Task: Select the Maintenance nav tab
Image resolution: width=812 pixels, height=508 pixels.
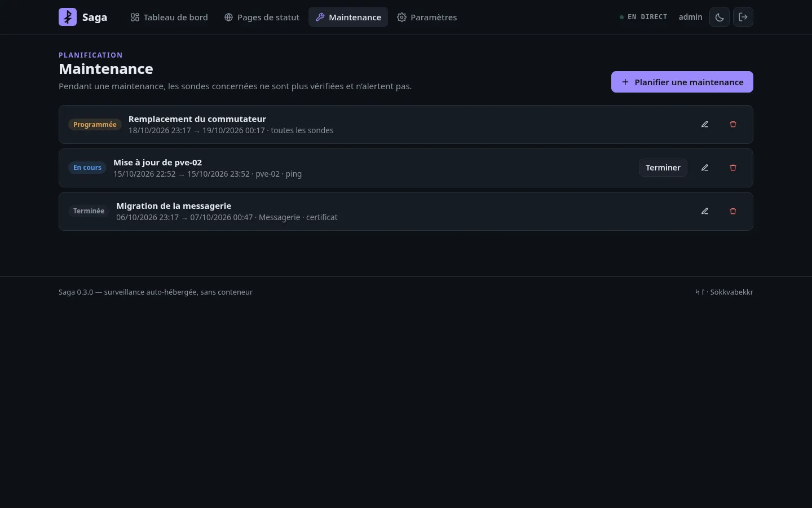Action: pyautogui.click(x=348, y=17)
